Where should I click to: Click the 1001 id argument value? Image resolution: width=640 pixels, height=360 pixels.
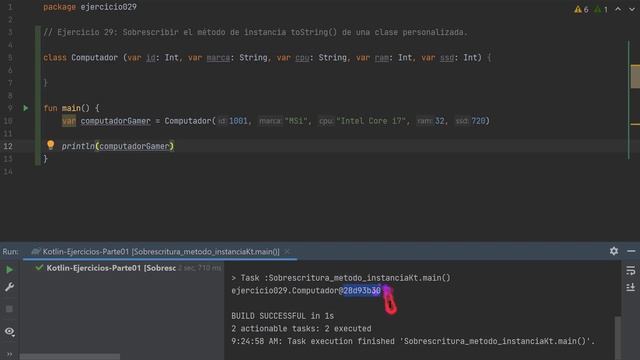tap(238, 121)
